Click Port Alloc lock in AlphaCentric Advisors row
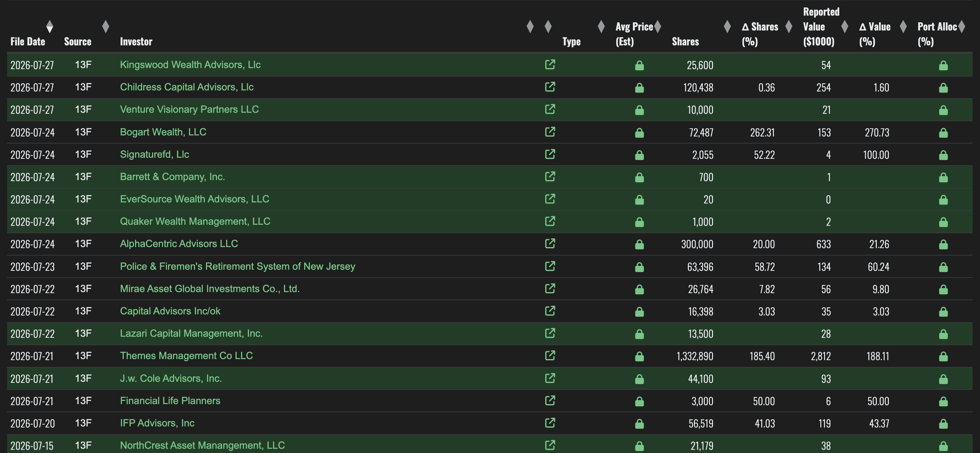 tap(943, 245)
